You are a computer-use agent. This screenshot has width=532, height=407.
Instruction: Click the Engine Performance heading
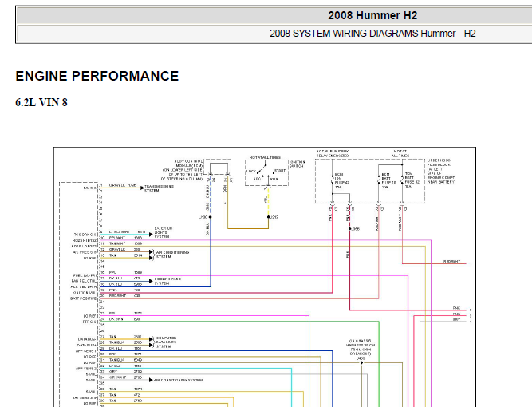[x=97, y=77]
